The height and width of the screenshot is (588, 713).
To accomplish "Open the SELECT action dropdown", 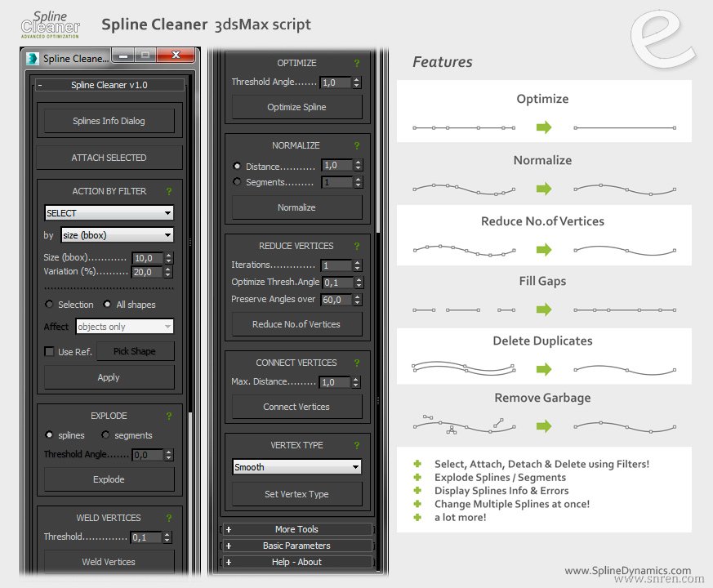I will (109, 213).
